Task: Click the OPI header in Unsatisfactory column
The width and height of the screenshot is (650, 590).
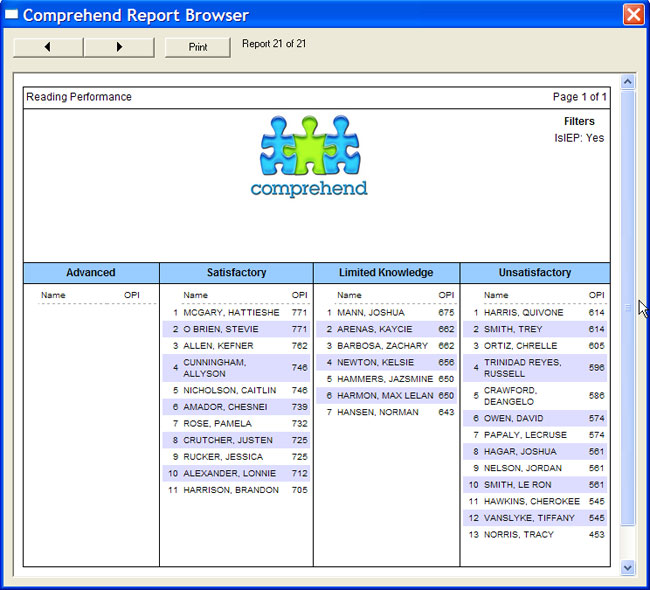Action: coord(597,295)
